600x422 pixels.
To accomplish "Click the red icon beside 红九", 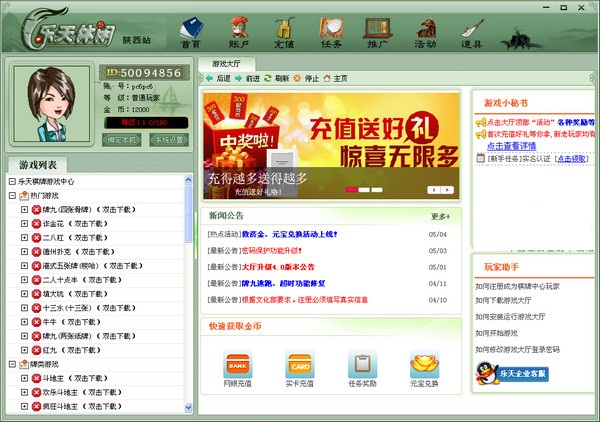I will [x=36, y=350].
